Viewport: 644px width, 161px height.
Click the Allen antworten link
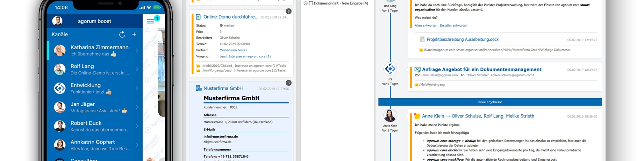(426, 25)
